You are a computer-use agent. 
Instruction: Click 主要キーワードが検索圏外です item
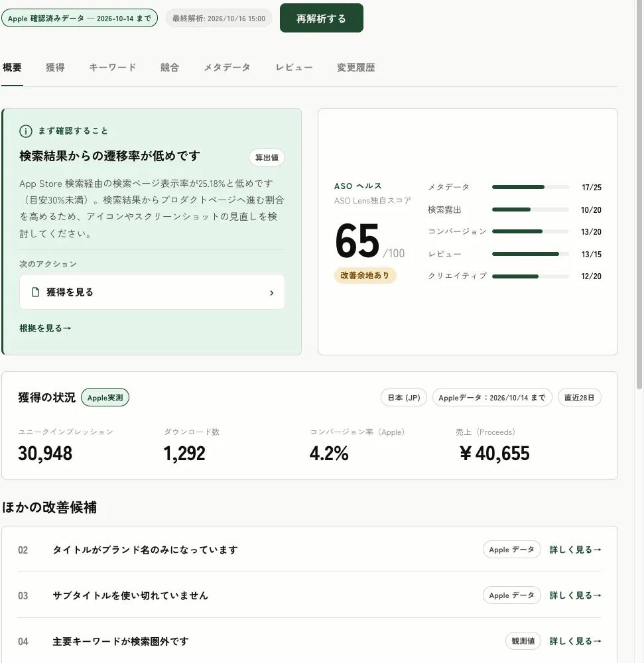(x=121, y=641)
